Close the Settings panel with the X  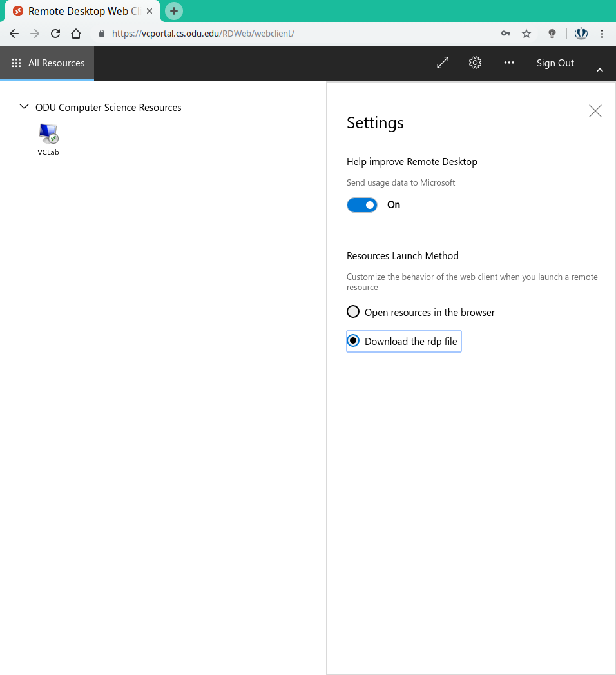(x=595, y=111)
